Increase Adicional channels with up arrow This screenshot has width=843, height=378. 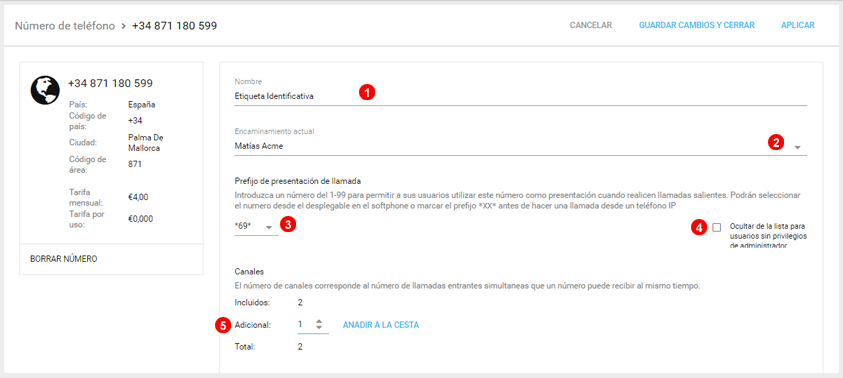point(319,322)
